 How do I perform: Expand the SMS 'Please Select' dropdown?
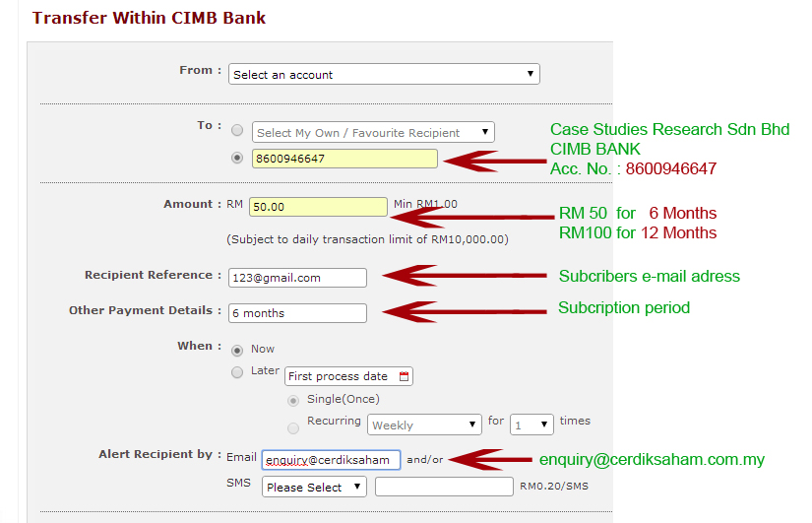click(x=314, y=487)
